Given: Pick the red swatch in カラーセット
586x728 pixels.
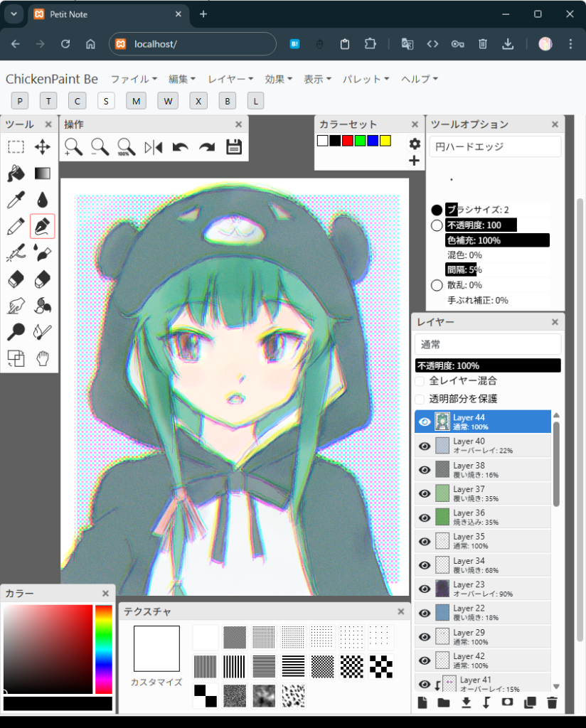Looking at the screenshot, I should click(347, 141).
